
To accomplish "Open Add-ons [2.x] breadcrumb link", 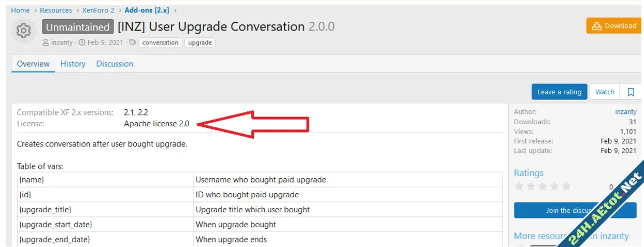I will point(147,10).
